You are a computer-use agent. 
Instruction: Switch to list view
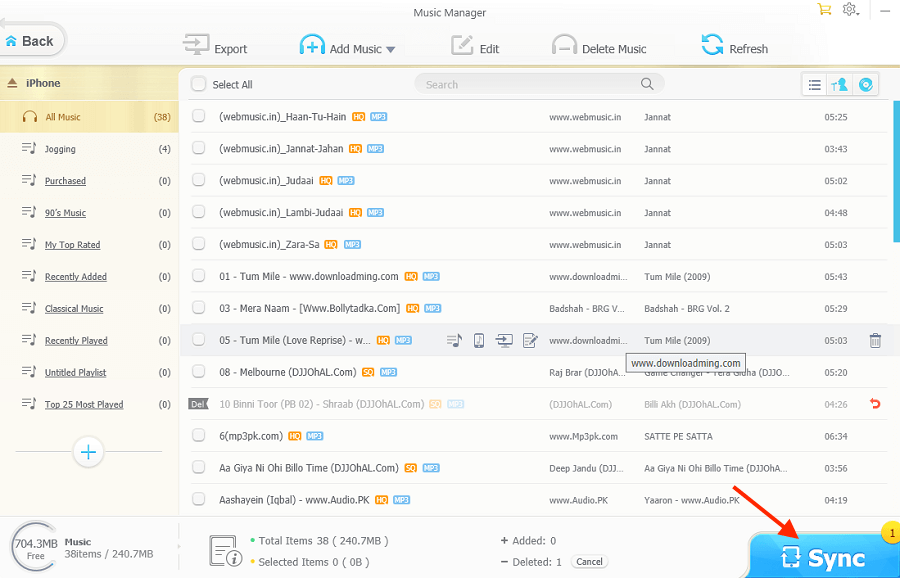click(814, 85)
